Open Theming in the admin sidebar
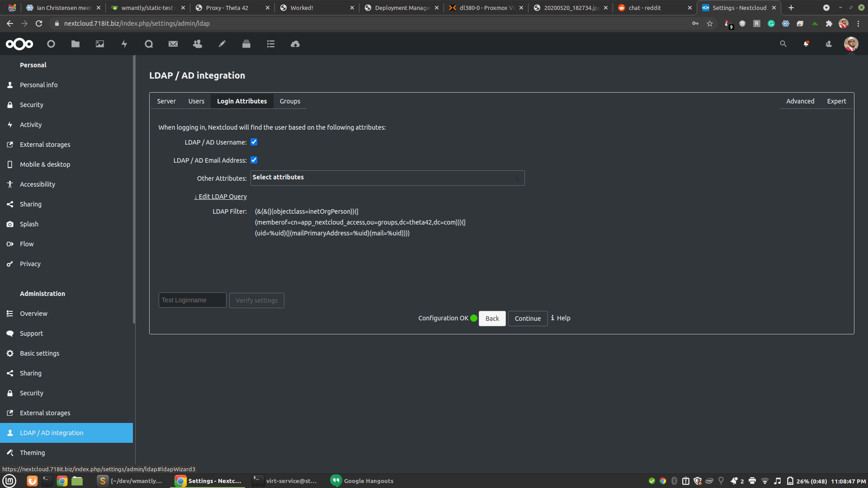 [33, 453]
